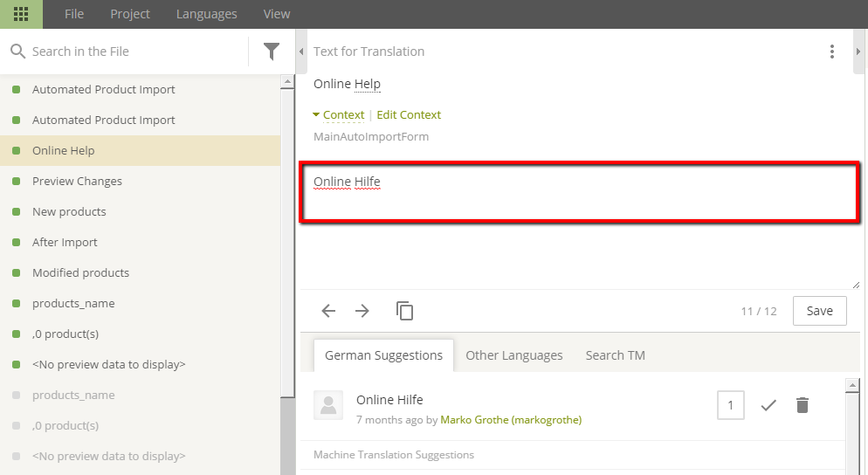
Task: Open the Languages menu
Action: 206,14
